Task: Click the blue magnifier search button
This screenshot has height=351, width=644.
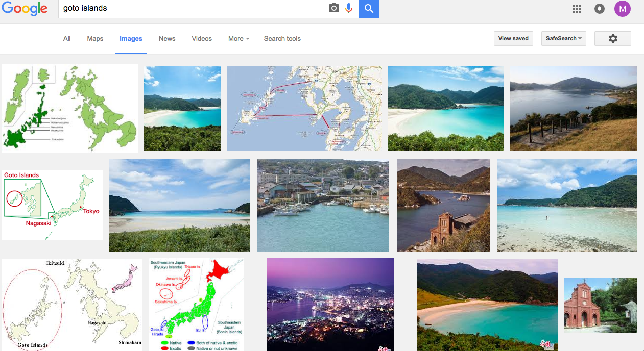Action: point(369,9)
